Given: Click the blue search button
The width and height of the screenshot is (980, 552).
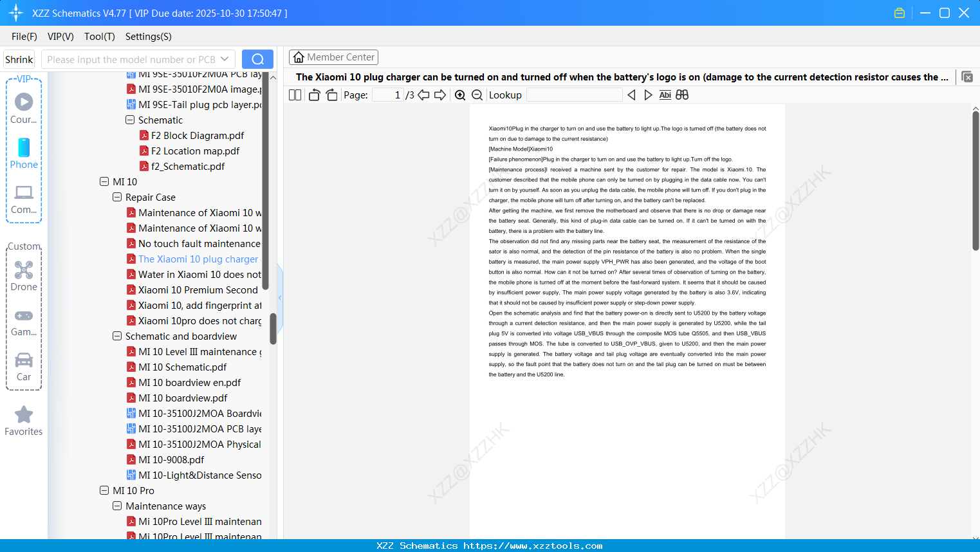Looking at the screenshot, I should click(257, 59).
